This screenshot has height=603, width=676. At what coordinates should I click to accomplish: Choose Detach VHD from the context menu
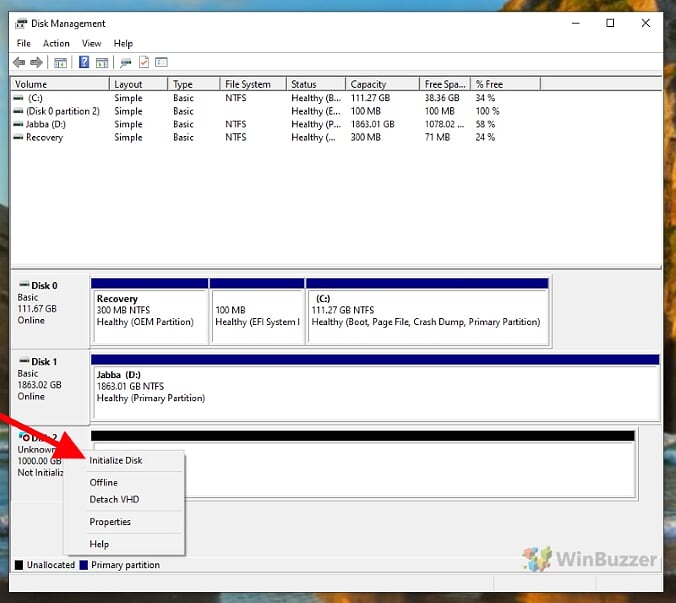[124, 500]
